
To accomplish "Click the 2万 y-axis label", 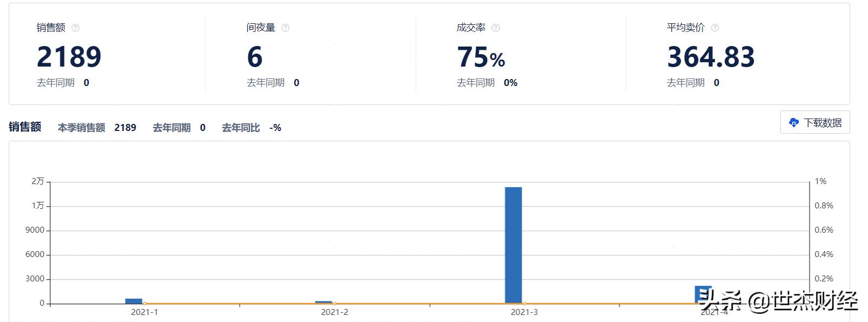I will (38, 181).
